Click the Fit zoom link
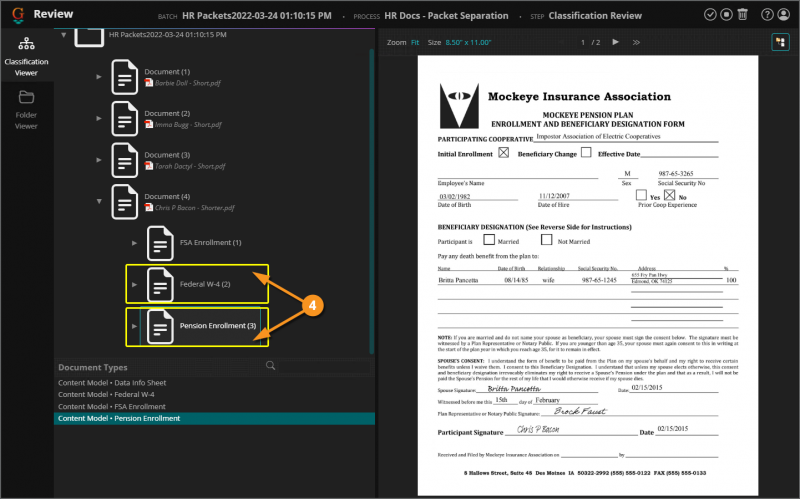800x499 pixels. [415, 42]
